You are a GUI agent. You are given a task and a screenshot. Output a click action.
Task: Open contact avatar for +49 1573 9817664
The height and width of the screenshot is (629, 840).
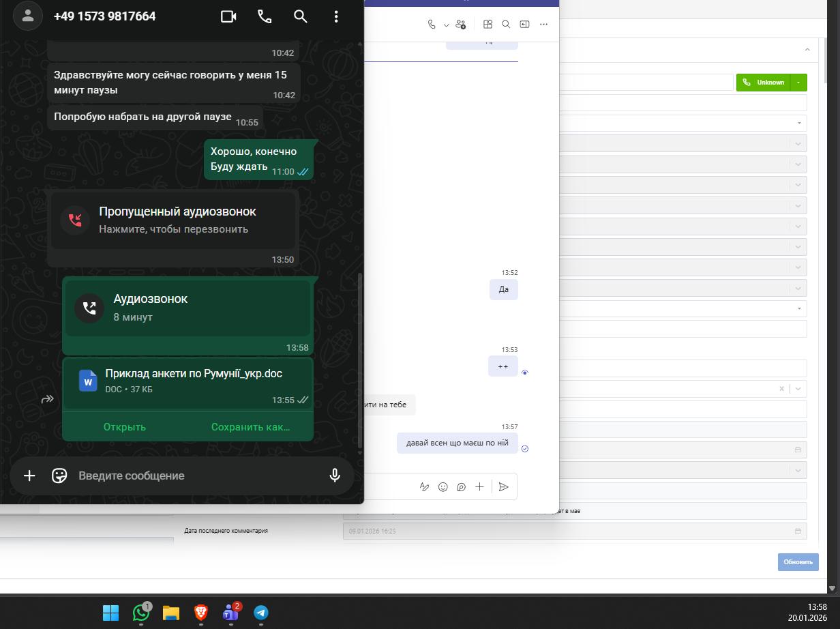point(28,16)
